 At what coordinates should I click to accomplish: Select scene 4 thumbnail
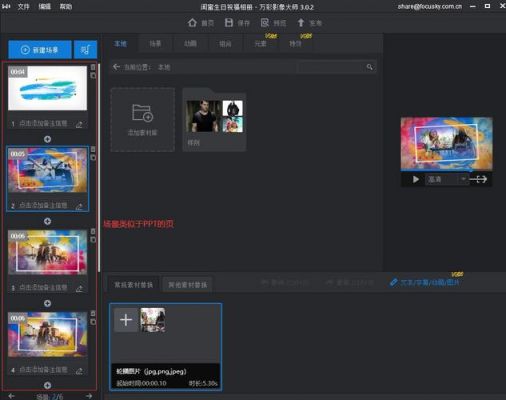(47, 334)
